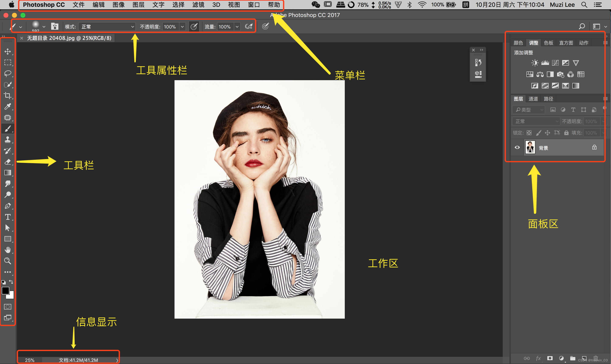The image size is (611, 364).
Task: Select the Move tool
Action: (8, 52)
